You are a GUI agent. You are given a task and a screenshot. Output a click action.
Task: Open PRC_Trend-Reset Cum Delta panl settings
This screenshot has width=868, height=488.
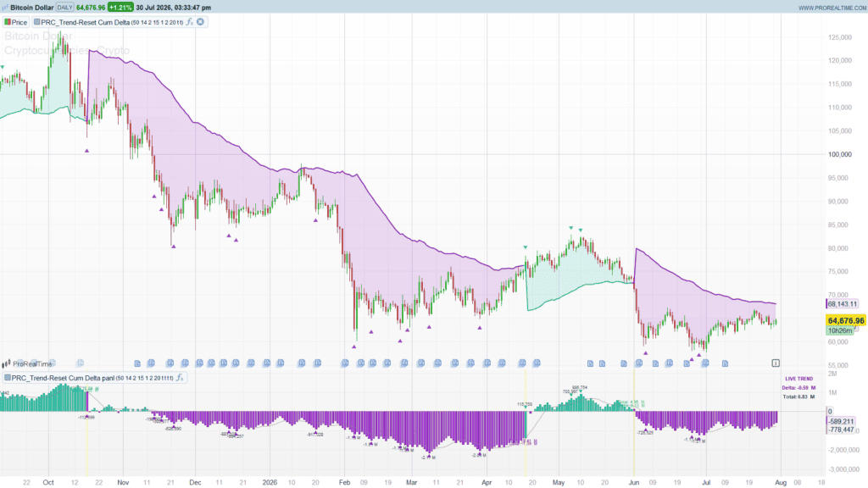click(x=92, y=378)
